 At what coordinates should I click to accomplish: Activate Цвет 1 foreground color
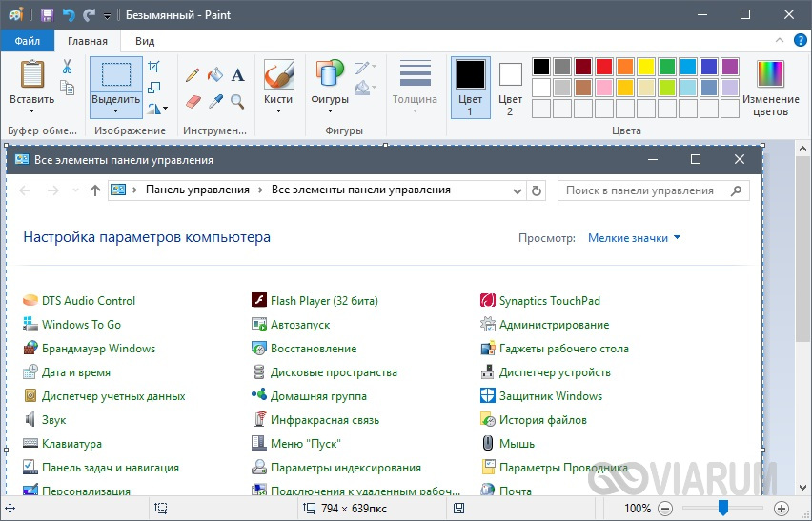point(470,88)
